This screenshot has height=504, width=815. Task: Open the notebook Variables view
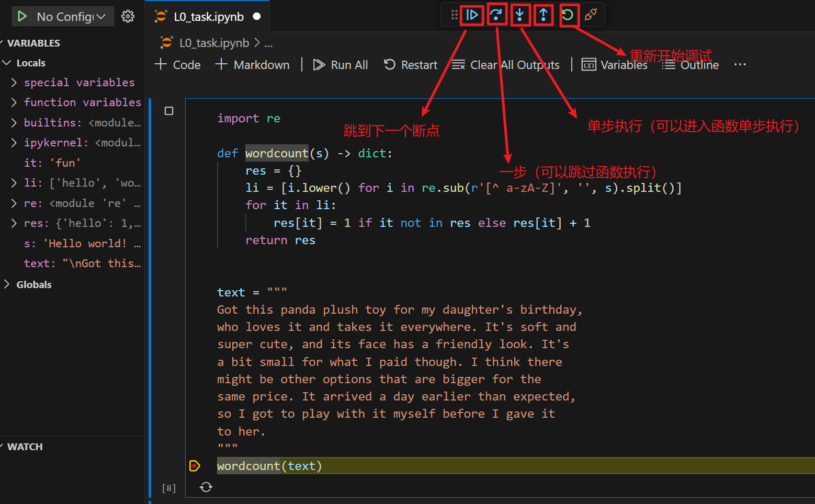click(x=615, y=65)
